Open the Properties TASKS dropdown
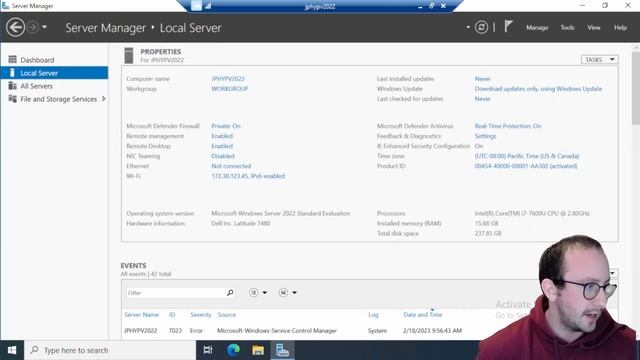The image size is (640, 360). tap(599, 60)
